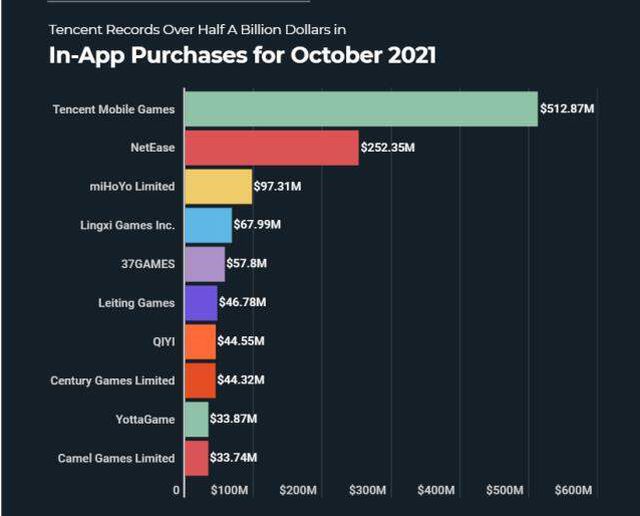Image resolution: width=640 pixels, height=516 pixels.
Task: Click the Lingxi Games Inc. label
Action: [127, 225]
